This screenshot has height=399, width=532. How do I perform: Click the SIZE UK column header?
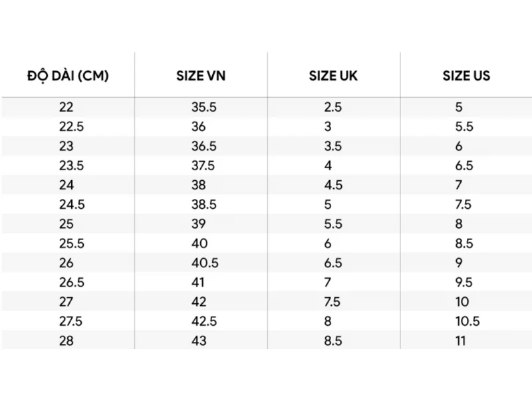click(332, 75)
